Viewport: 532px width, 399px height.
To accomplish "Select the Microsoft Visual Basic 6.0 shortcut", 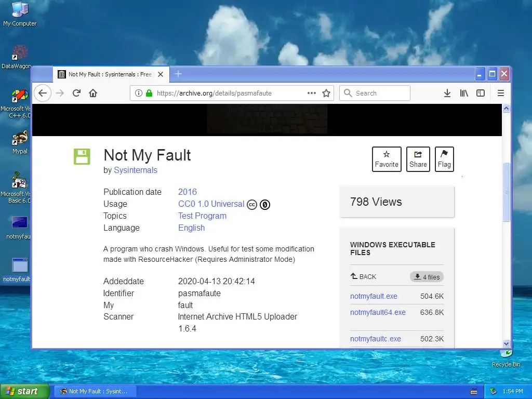I will click(x=17, y=188).
